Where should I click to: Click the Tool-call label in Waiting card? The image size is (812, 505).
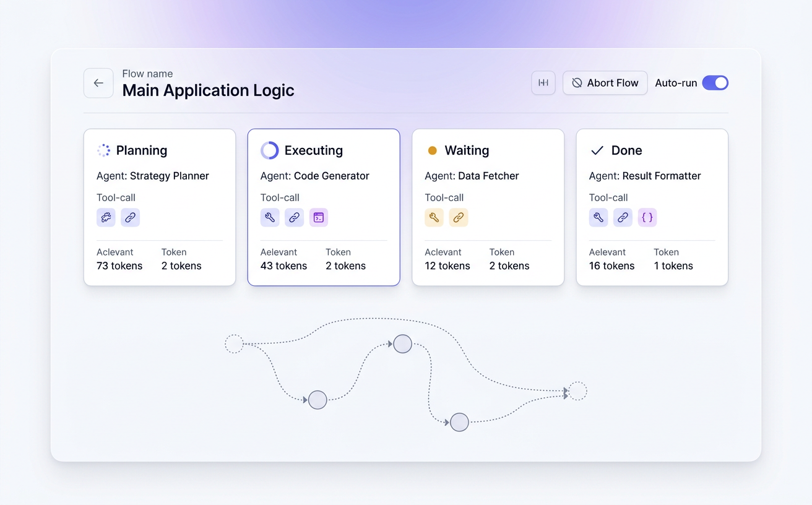tap(444, 197)
